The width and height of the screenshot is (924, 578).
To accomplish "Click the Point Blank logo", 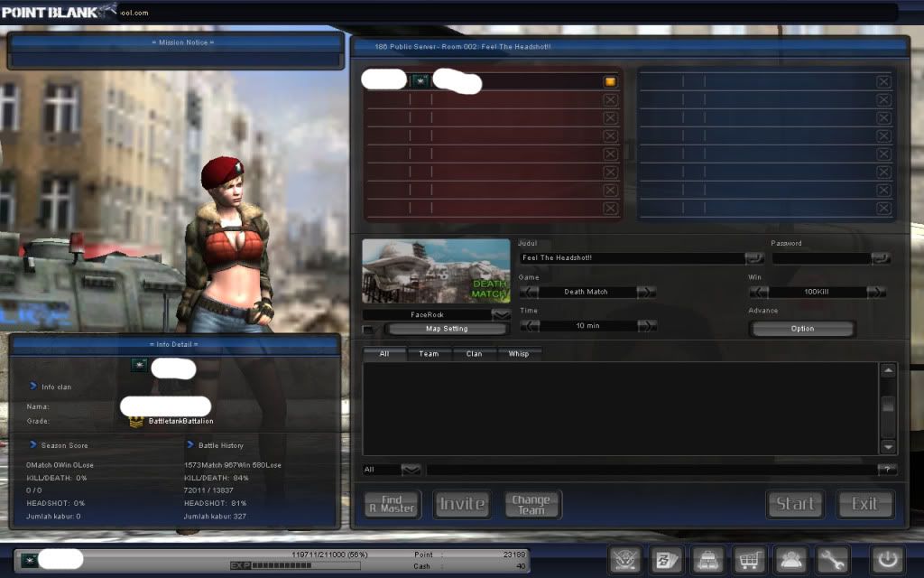I will pyautogui.click(x=59, y=12).
